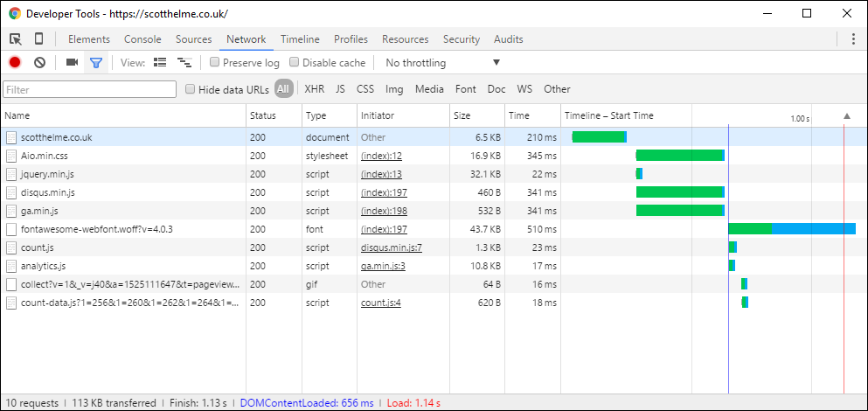This screenshot has width=868, height=411.
Task: Switch to large request rows view icon
Action: click(160, 63)
